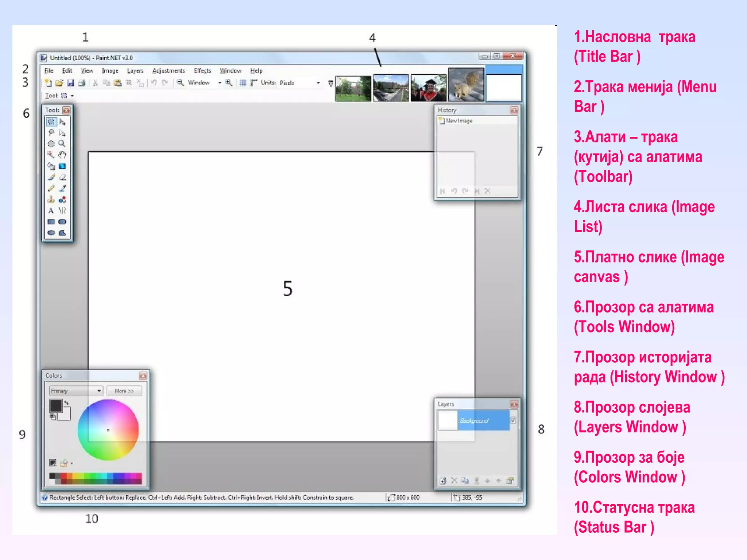747x560 pixels.
Task: Activate the Clone Stamp tool
Action: pos(51,199)
